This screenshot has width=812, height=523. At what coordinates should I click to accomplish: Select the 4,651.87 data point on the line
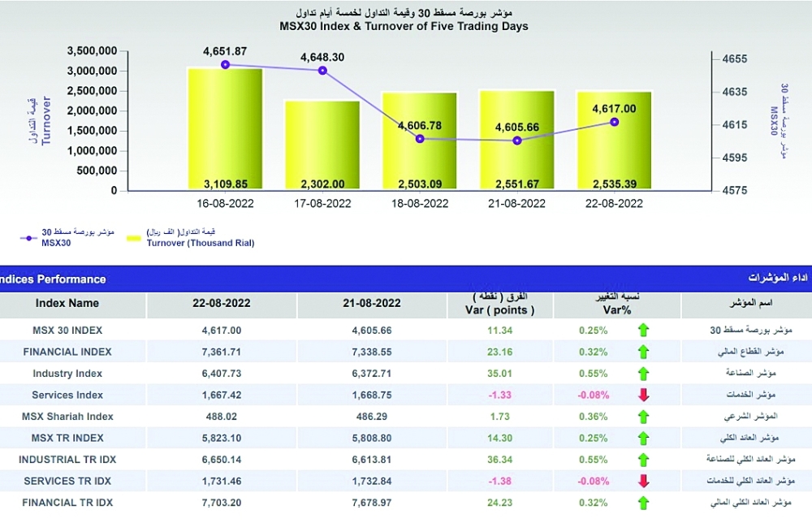coord(225,65)
